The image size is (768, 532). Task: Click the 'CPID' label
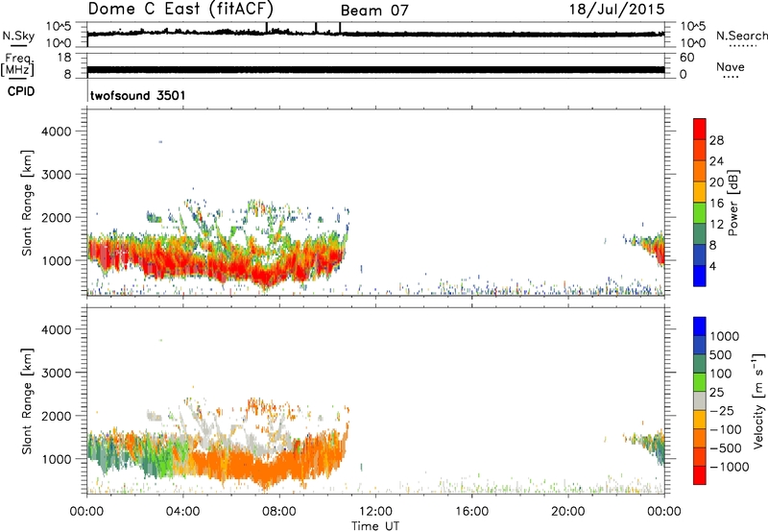tap(20, 91)
